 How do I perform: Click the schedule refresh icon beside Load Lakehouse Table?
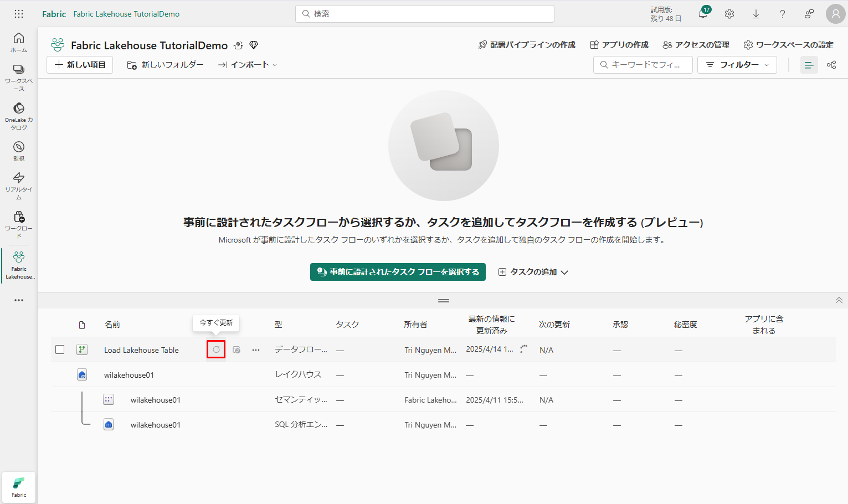[x=237, y=350]
